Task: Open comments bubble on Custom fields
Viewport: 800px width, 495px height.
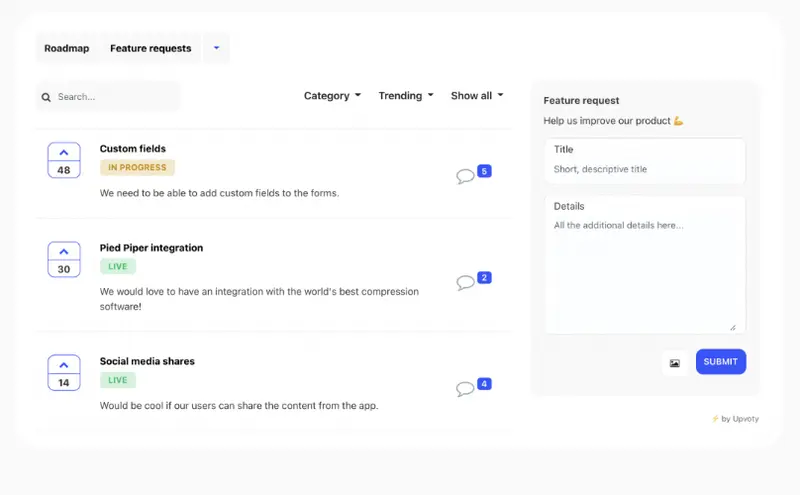Action: click(465, 177)
